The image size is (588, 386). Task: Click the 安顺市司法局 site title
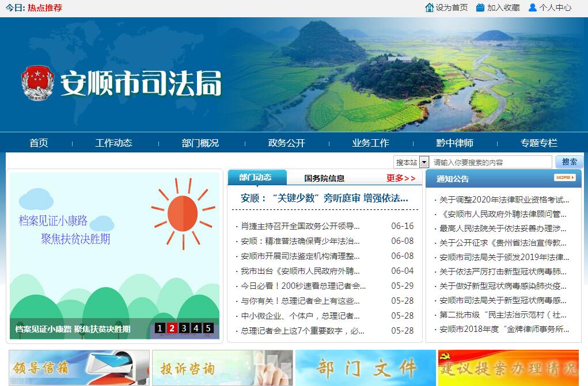[141, 83]
